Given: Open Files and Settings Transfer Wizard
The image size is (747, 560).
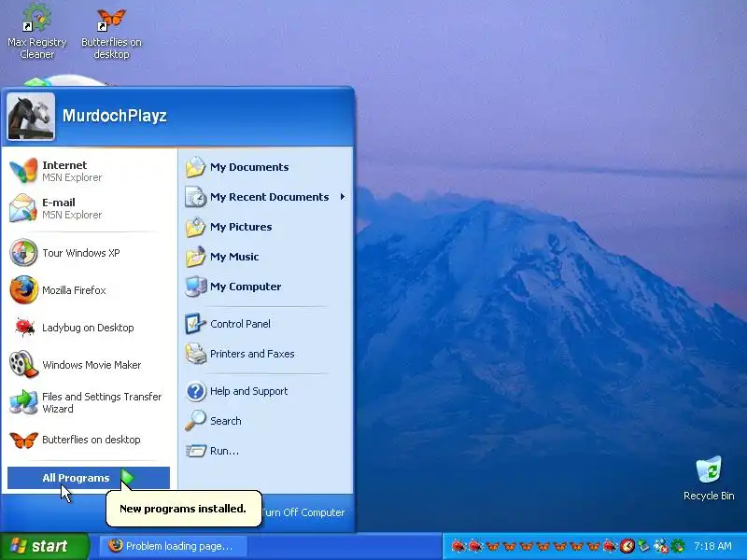Looking at the screenshot, I should click(x=89, y=402).
